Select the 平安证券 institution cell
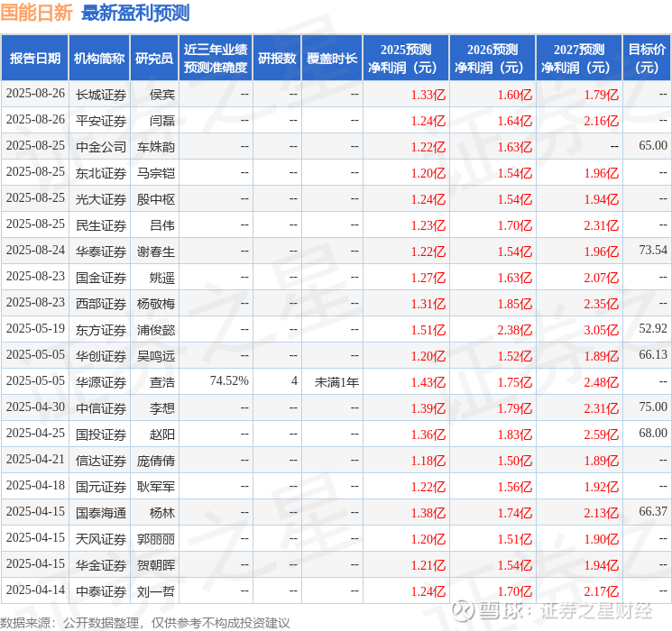672x631 pixels. click(x=101, y=121)
